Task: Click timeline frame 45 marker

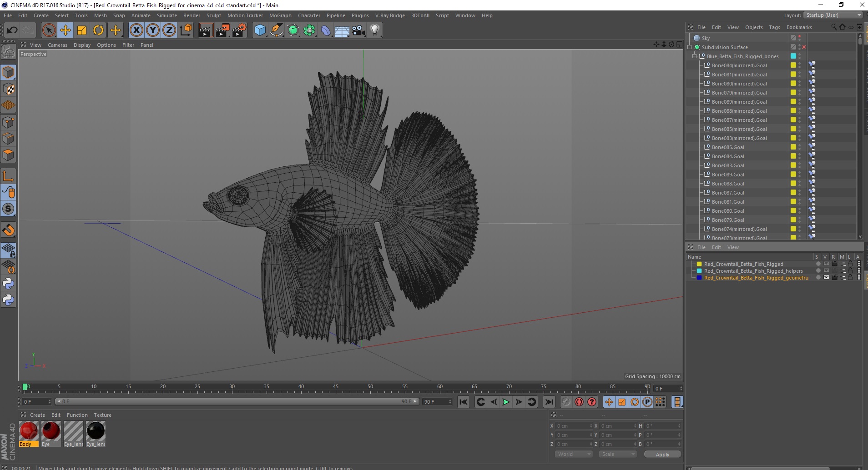Action: 336,387
